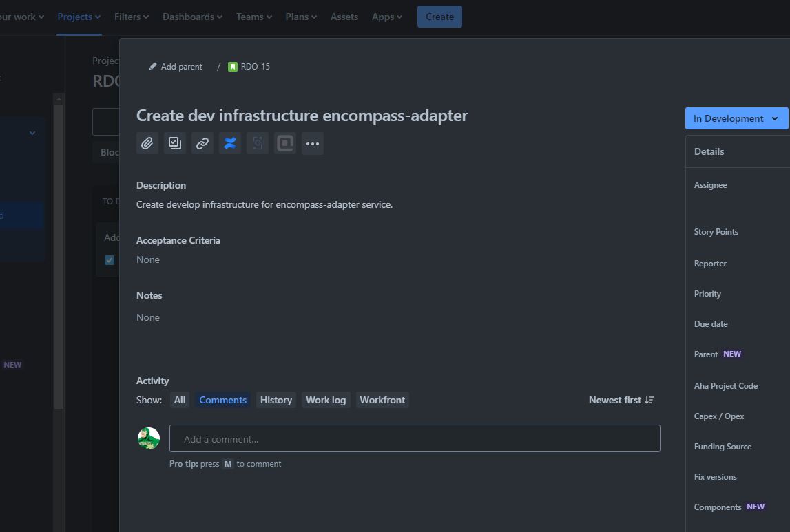Viewport: 790px width, 532px height.
Task: Open the Projects dropdown menu
Action: point(79,17)
